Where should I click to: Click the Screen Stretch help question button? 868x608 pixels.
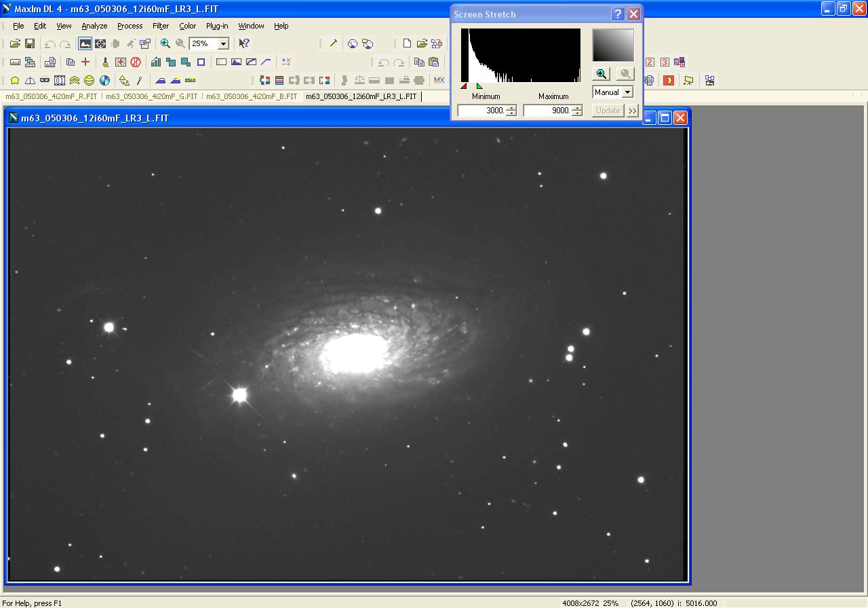point(618,14)
